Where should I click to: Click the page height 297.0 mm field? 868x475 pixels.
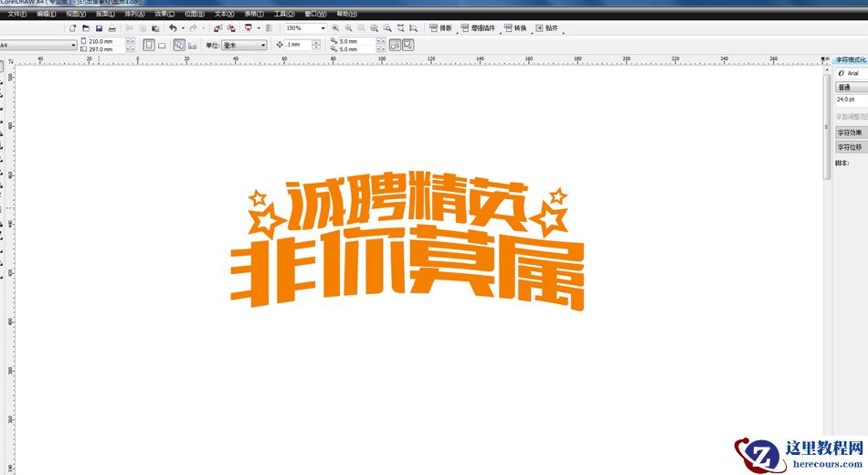point(106,49)
